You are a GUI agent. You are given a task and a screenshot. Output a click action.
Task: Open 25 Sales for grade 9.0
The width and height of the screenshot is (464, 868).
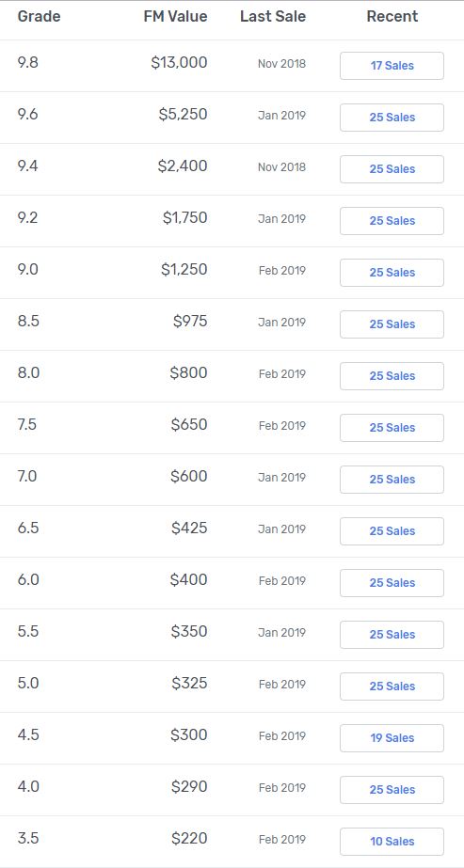tap(392, 273)
